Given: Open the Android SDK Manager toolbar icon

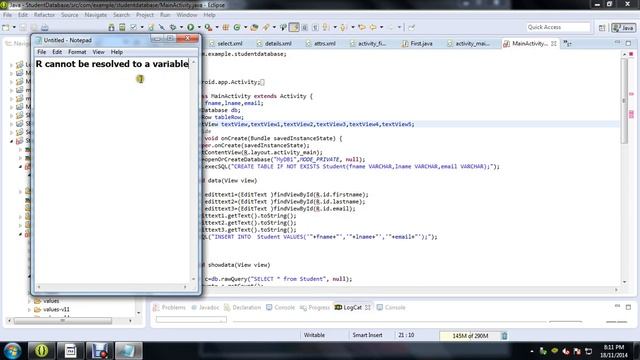Looking at the screenshot, I should 111,27.
